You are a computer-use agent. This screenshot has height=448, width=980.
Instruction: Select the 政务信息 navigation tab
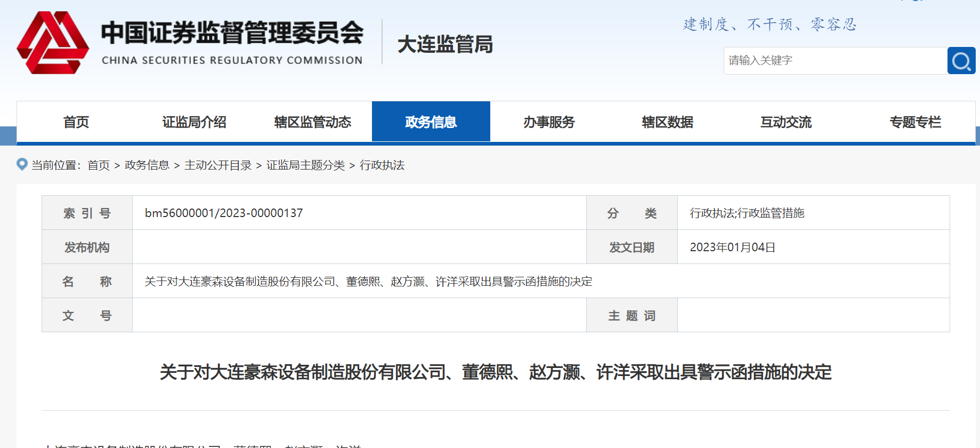click(431, 122)
